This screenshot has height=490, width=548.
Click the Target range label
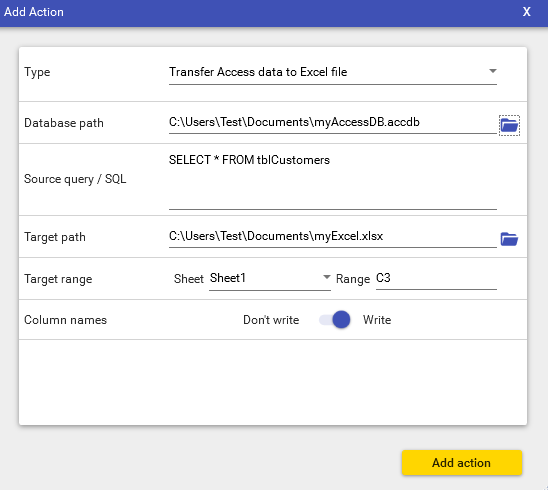(x=58, y=279)
